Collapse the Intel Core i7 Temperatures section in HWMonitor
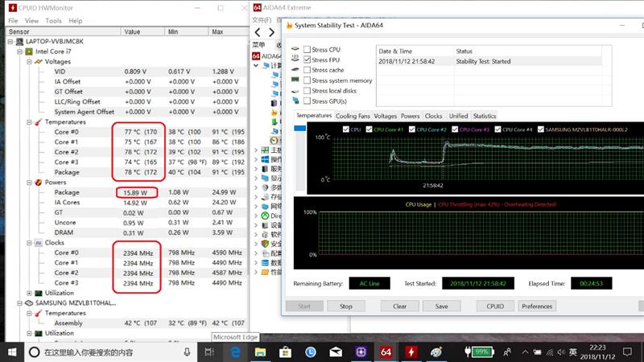The width and height of the screenshot is (644, 362). 29,122
